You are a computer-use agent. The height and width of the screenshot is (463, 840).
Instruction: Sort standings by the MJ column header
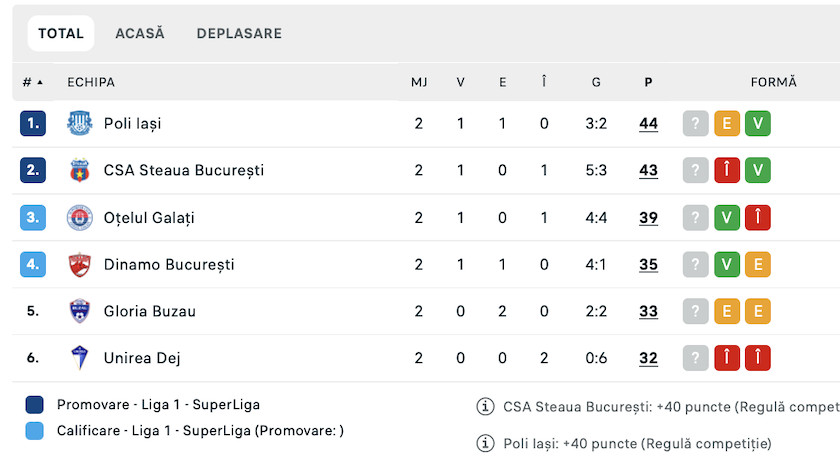click(419, 83)
